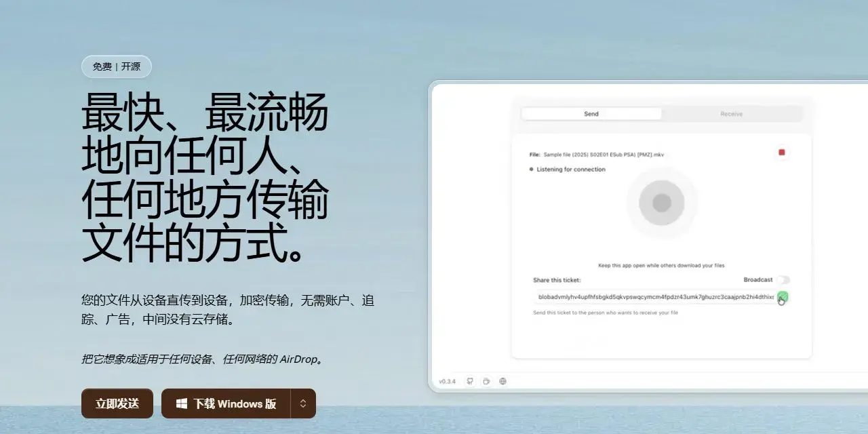Image resolution: width=868 pixels, height=434 pixels.
Task: Click the share ticket text field
Action: tap(654, 297)
